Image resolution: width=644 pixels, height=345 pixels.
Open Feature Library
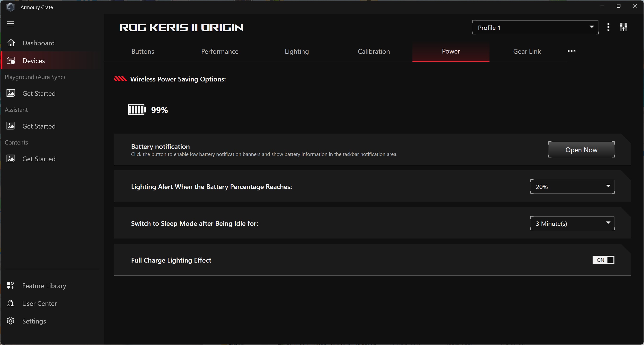pyautogui.click(x=52, y=286)
